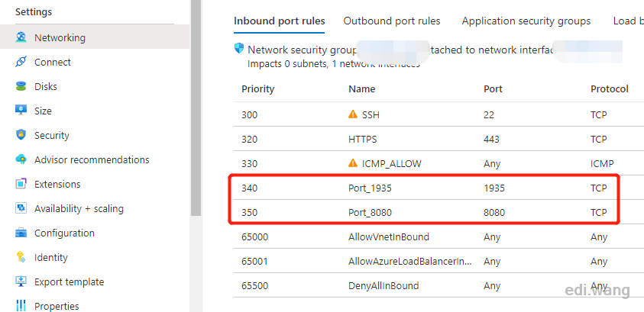Image resolution: width=644 pixels, height=312 pixels.
Task: Choose the Size monitor icon
Action: [x=21, y=111]
